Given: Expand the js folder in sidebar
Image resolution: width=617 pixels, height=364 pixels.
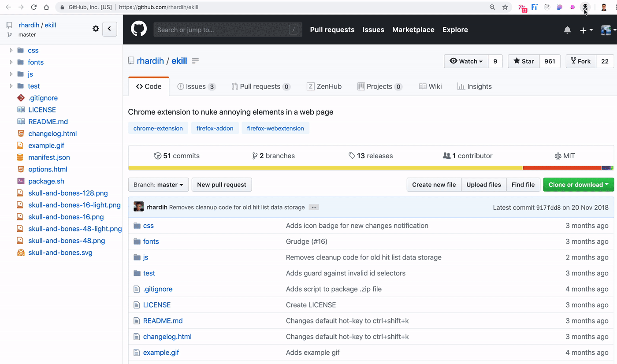Looking at the screenshot, I should pyautogui.click(x=11, y=74).
